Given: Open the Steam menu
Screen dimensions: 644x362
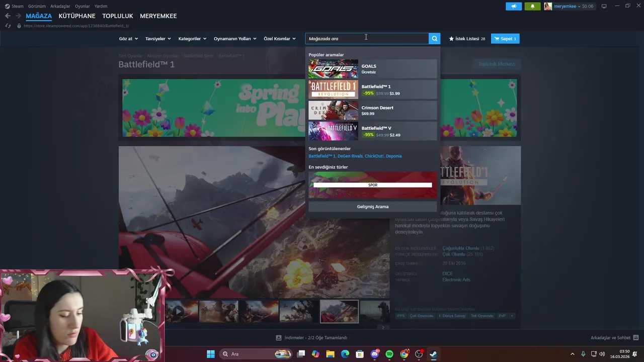Looking at the screenshot, I should (x=17, y=6).
